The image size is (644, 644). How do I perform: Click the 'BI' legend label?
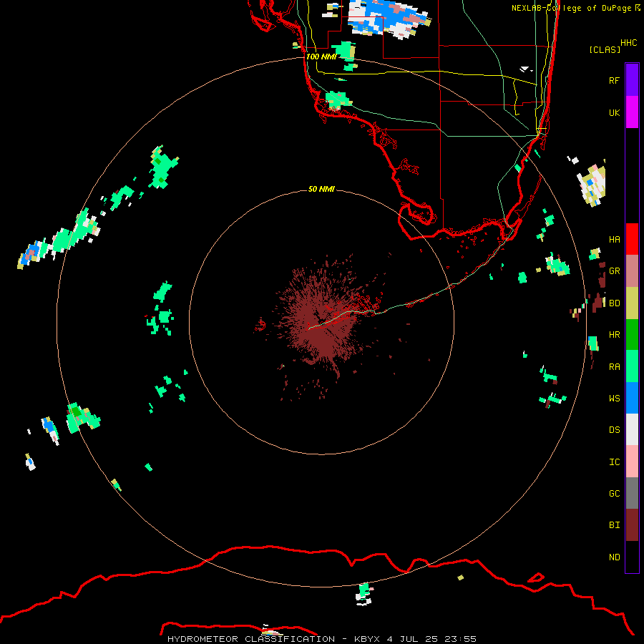coord(614,525)
